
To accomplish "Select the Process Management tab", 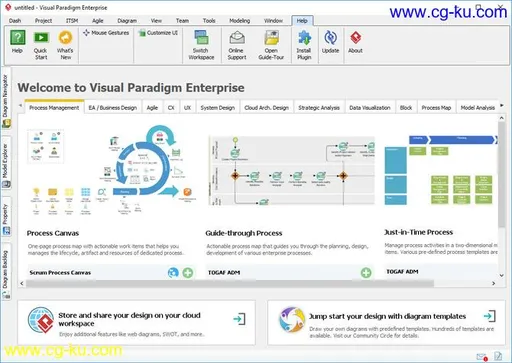I will (54, 107).
